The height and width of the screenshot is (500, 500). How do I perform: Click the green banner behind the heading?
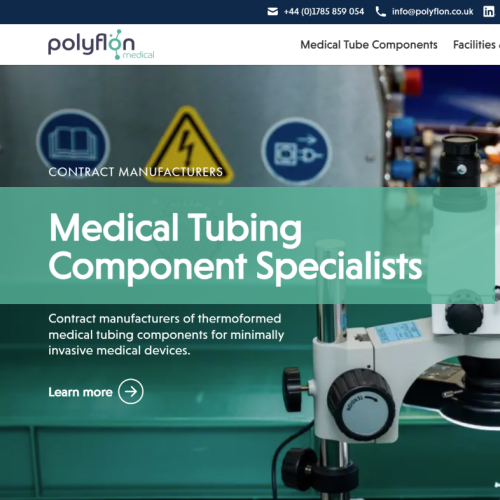pyautogui.click(x=247, y=245)
